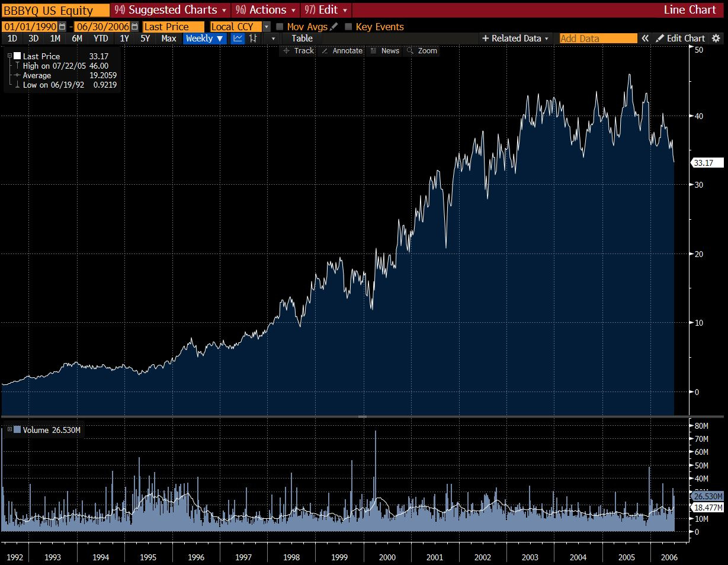
Task: Click the Mov Avgs pencil edit icon
Action: coord(334,27)
